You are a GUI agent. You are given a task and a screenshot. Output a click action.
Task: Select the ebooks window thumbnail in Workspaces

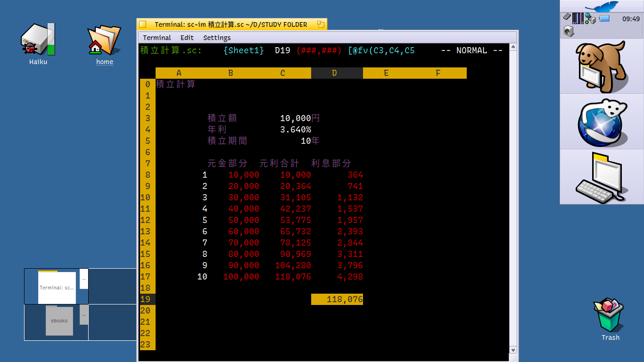(59, 321)
